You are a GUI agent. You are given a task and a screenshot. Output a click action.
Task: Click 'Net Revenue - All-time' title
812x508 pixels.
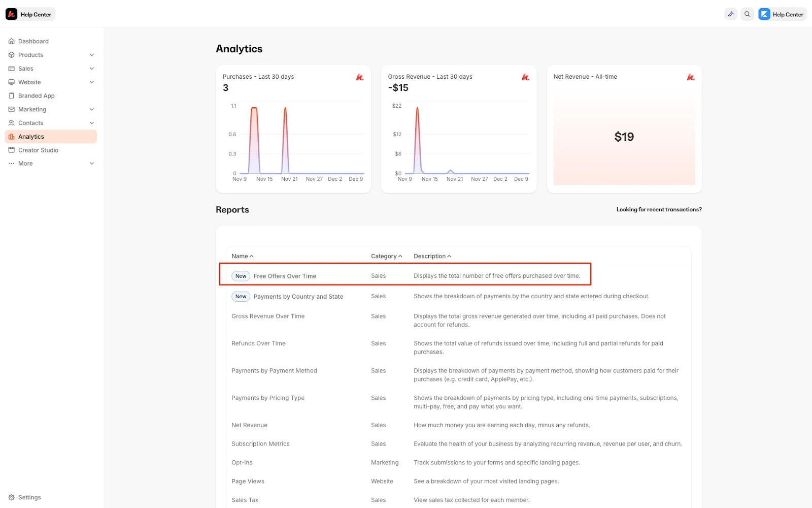tap(585, 77)
